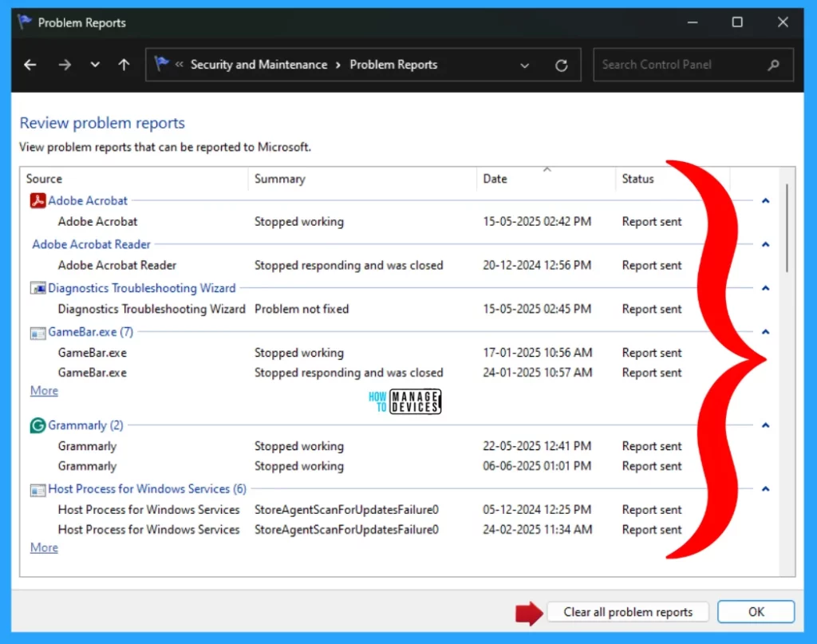Select GameBar.exe report dated 17-01-2025
The image size is (817, 644).
pyautogui.click(x=370, y=353)
